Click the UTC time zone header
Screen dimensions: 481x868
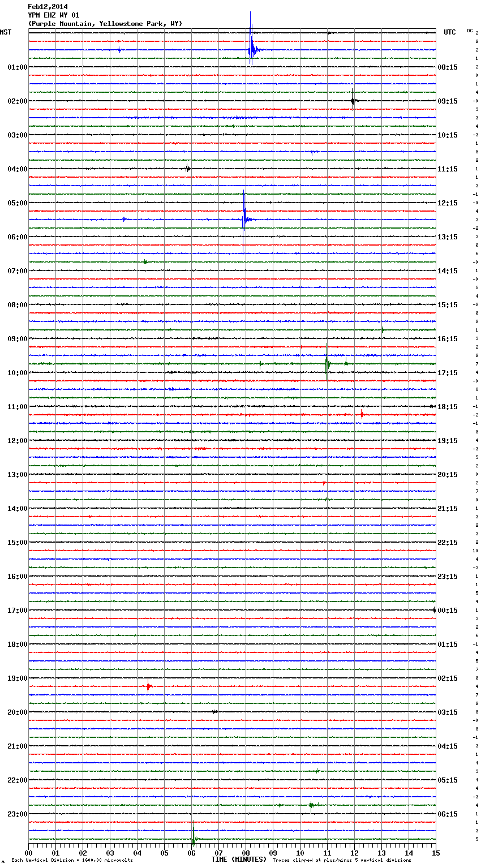click(449, 32)
